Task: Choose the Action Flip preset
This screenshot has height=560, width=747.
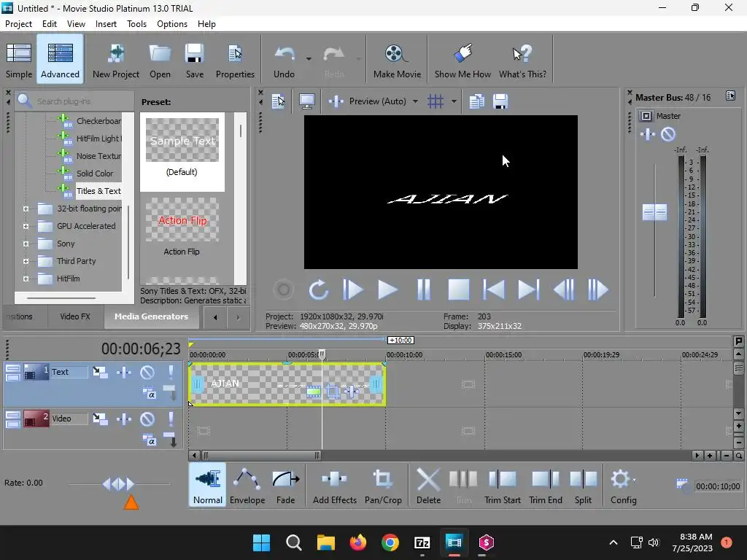Action: click(182, 227)
